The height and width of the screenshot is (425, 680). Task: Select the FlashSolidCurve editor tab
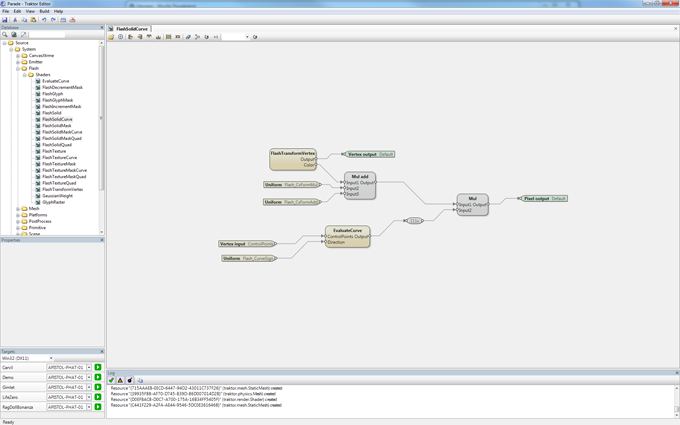pos(130,29)
